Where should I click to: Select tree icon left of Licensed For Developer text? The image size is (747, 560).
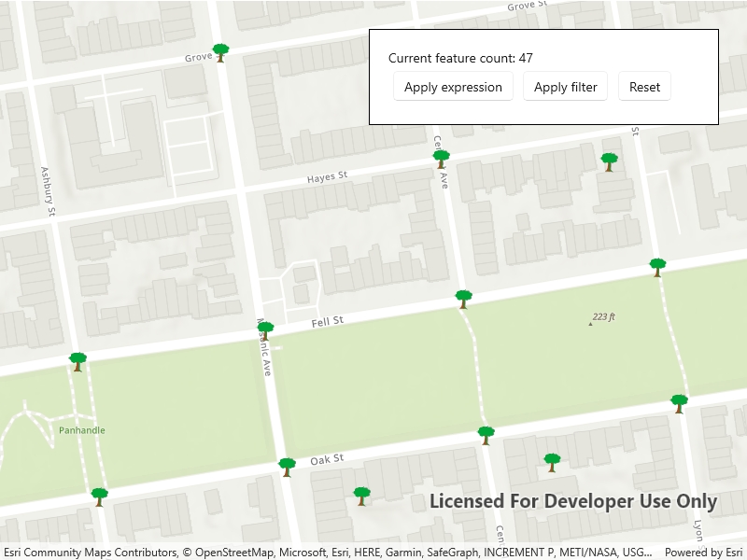(x=361, y=497)
